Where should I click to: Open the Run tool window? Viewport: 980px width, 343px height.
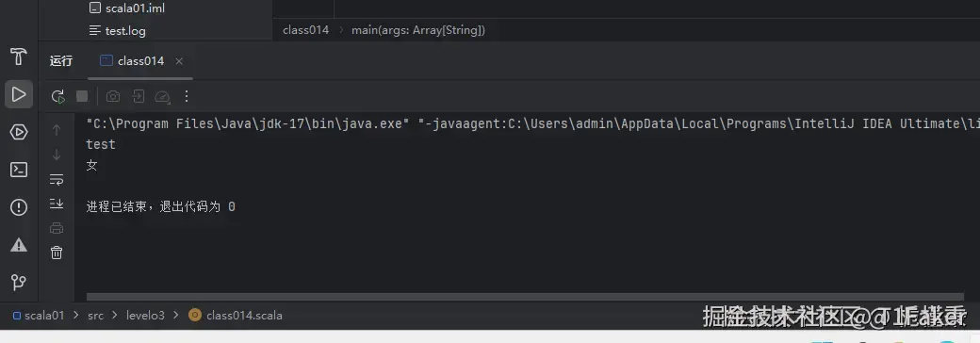[x=19, y=94]
